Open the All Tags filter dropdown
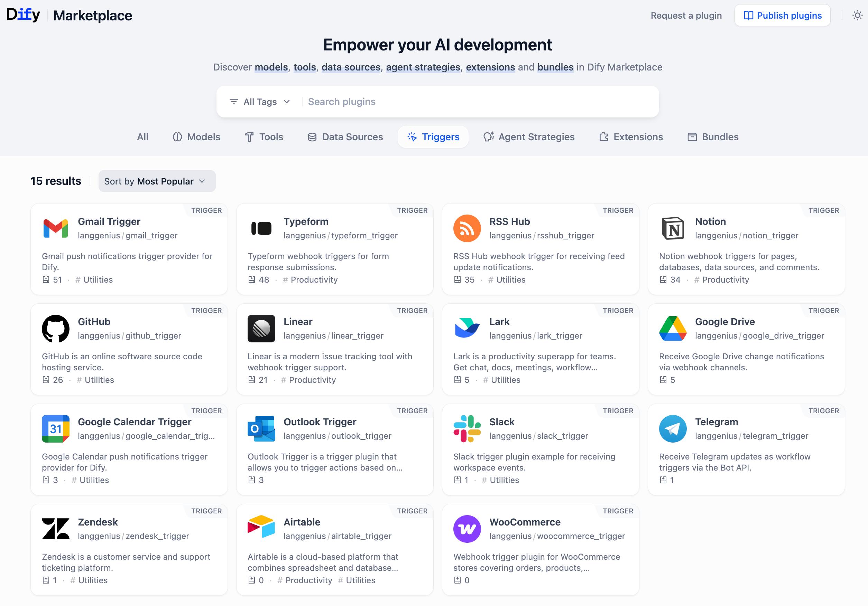The height and width of the screenshot is (606, 868). (260, 102)
